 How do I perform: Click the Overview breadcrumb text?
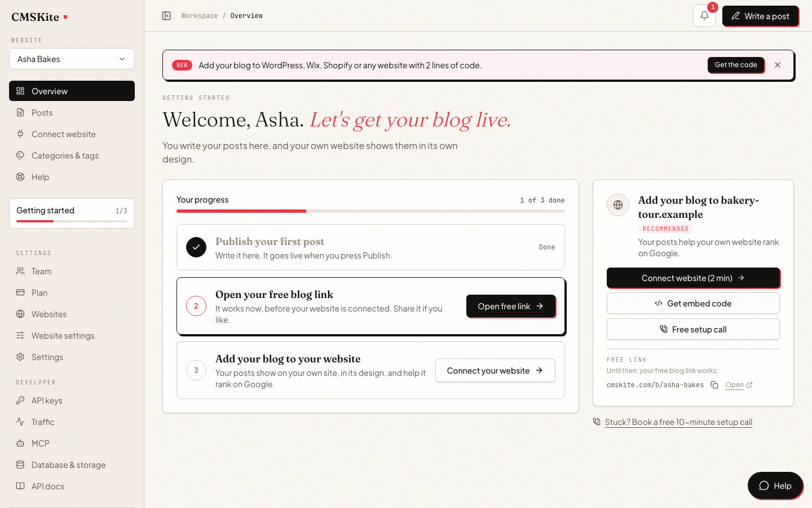coord(246,16)
